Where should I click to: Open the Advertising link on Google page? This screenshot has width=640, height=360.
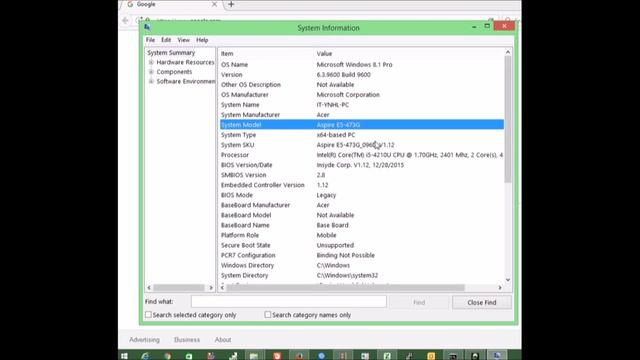144,340
